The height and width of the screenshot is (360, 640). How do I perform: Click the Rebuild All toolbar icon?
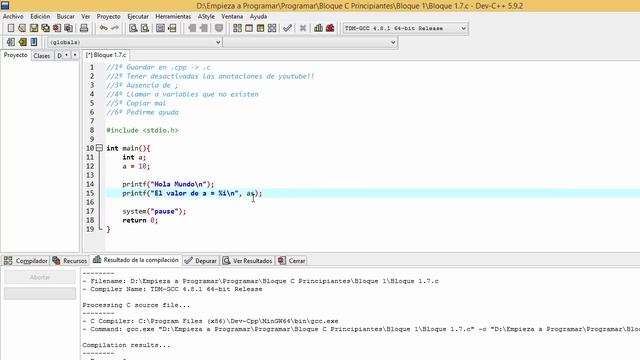(272, 28)
